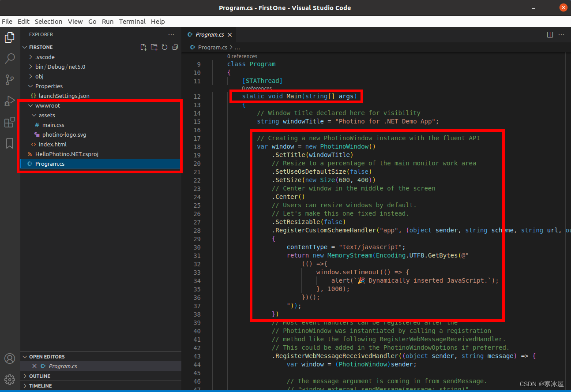Open the Help menu

[x=158, y=21]
